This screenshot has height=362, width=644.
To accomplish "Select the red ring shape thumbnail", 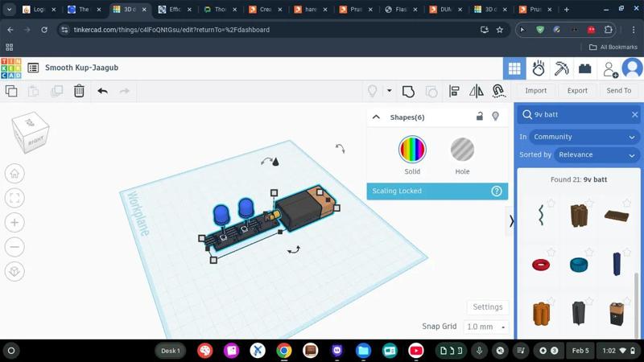I will (x=541, y=265).
